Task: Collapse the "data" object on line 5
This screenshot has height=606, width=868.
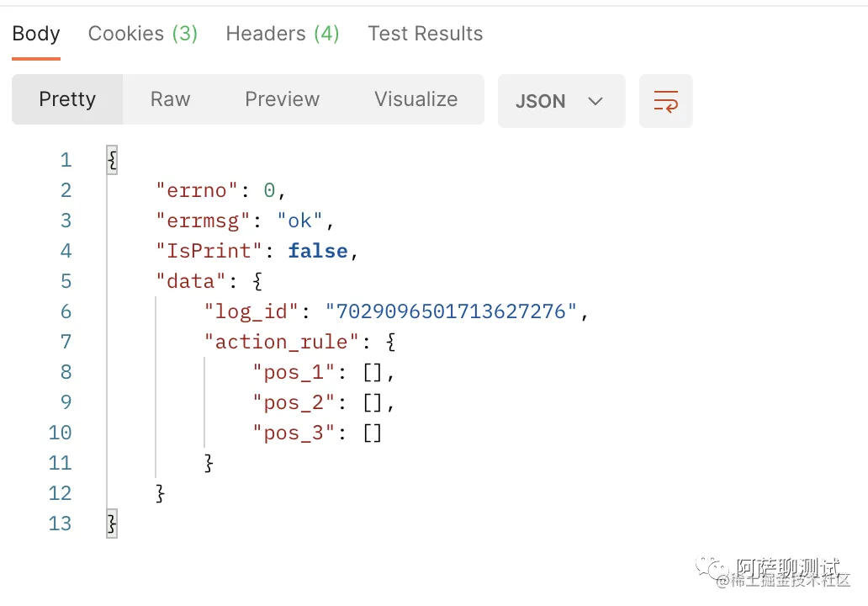Action: [257, 281]
